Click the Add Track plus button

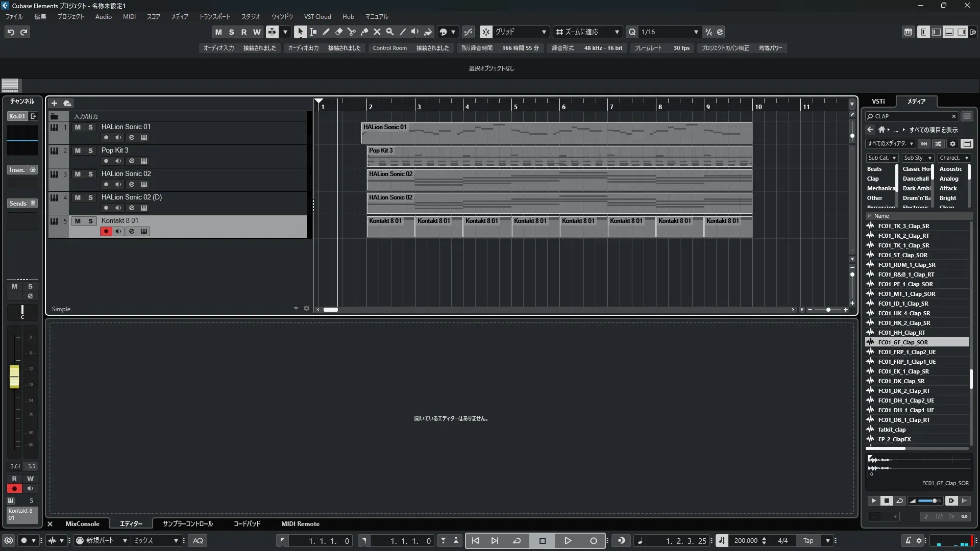(x=54, y=103)
